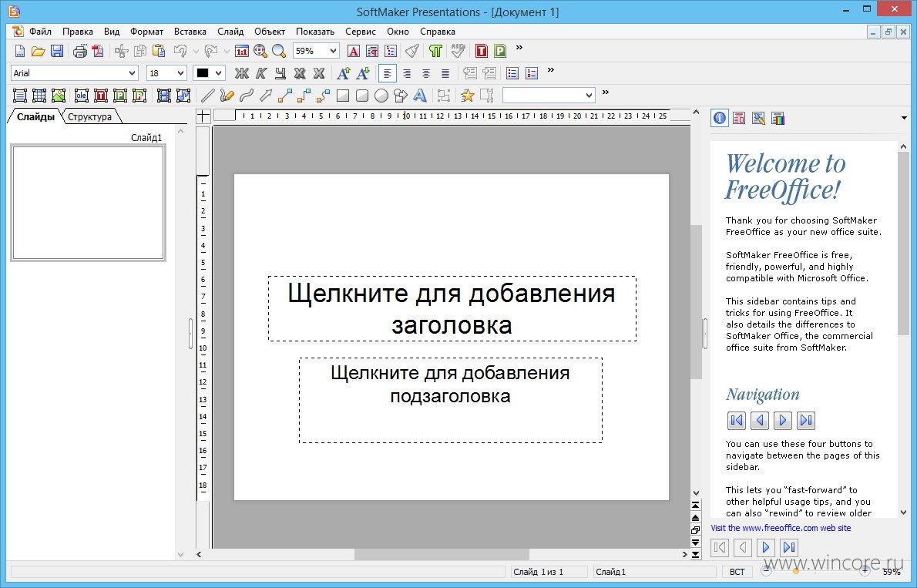Create a new document with the toolbar icon
This screenshot has width=917, height=588.
[20, 52]
